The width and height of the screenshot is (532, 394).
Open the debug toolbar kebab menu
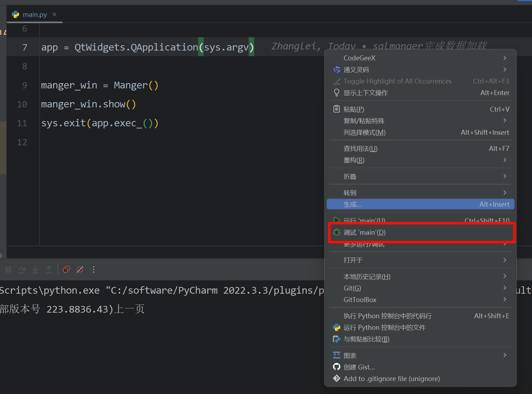pos(93,269)
